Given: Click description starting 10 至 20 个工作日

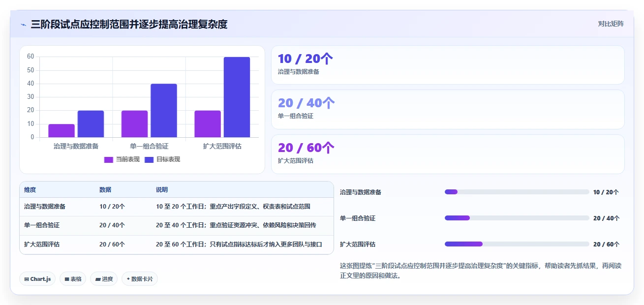Looking at the screenshot, I should click(x=233, y=207).
